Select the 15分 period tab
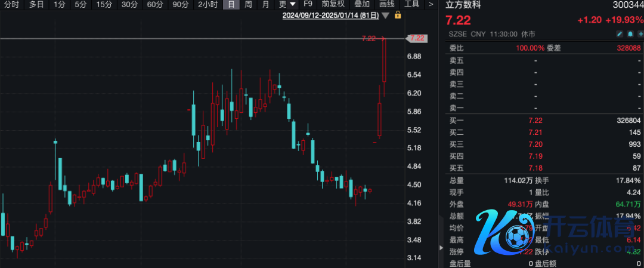 coord(104,5)
